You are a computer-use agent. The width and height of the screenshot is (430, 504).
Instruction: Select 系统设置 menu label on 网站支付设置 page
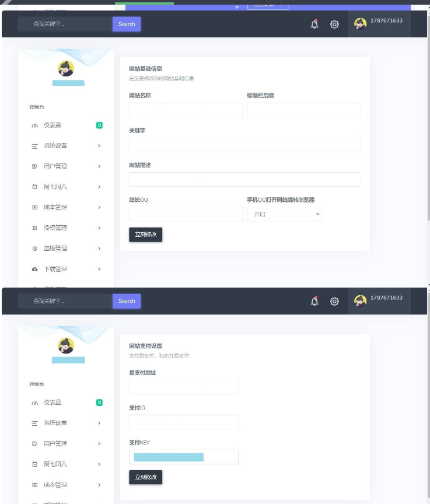(x=55, y=423)
